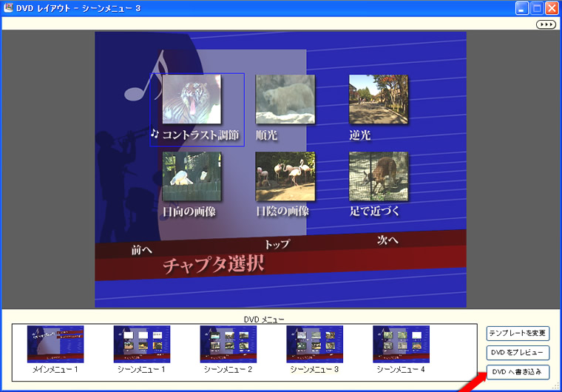Switch to シーンメニュー 2 thumbnail
Screen dimensions: 562x392
228,345
